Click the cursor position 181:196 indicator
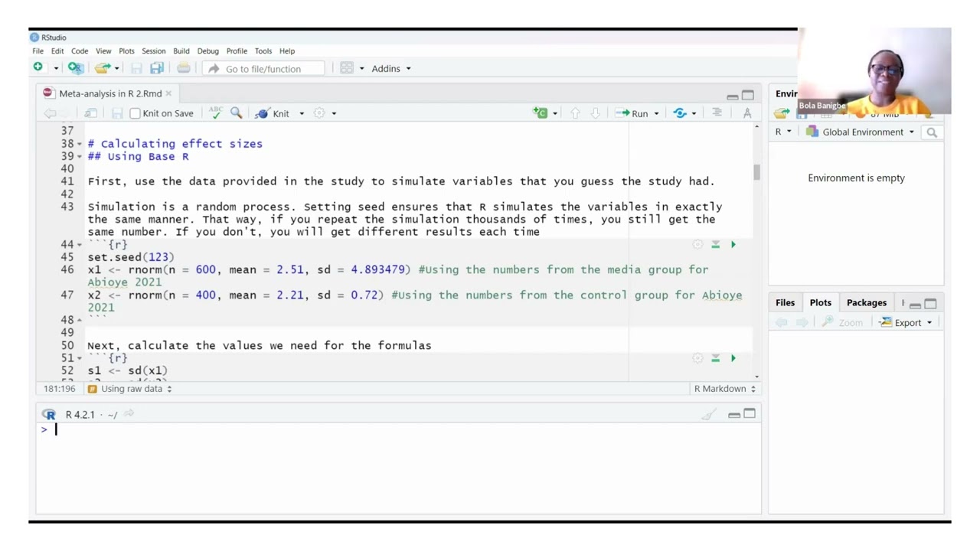 pyautogui.click(x=60, y=389)
